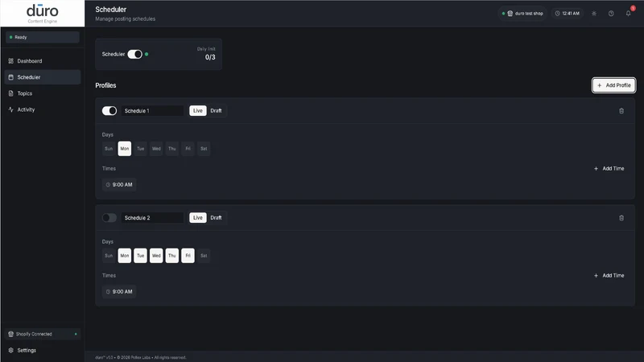This screenshot has height=362, width=644.
Task: Deselect Wed for Schedule 2
Action: click(156, 255)
